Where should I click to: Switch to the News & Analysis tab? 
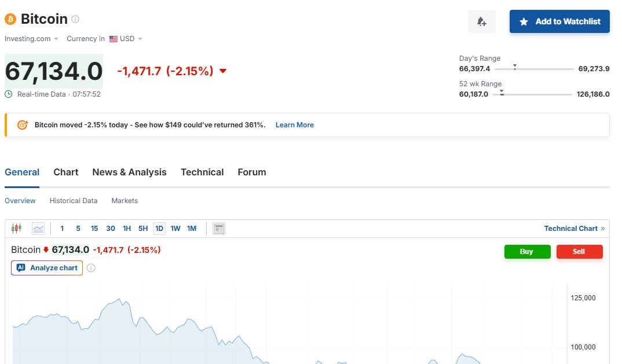click(129, 172)
